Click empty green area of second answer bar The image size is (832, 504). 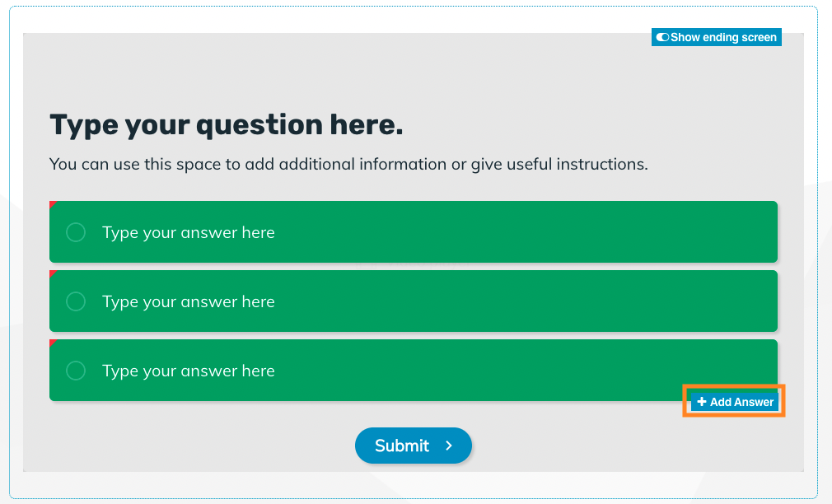(526, 301)
